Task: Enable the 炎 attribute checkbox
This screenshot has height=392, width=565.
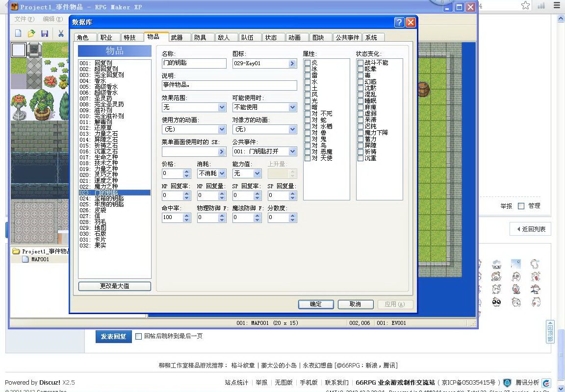Action: (308, 63)
